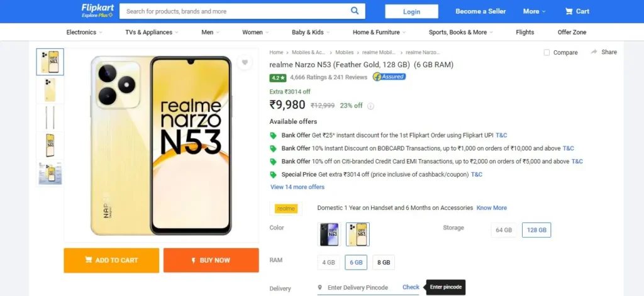
Task: Click the Flipkart Assured badge
Action: pyautogui.click(x=389, y=77)
